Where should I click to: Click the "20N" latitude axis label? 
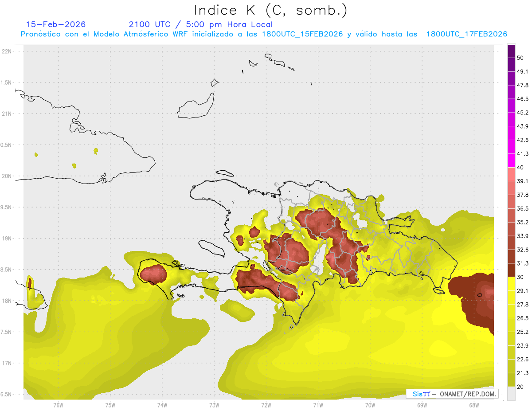tap(8, 176)
